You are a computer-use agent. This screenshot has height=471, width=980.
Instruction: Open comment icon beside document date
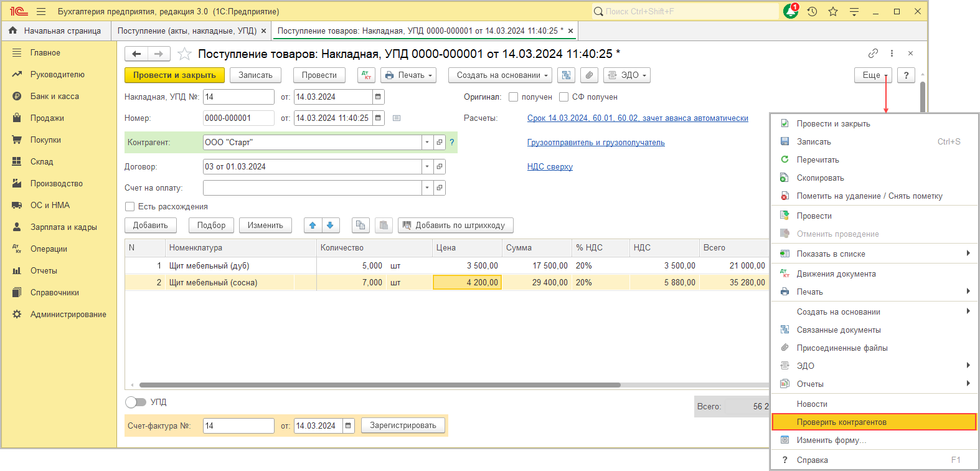pyautogui.click(x=397, y=118)
